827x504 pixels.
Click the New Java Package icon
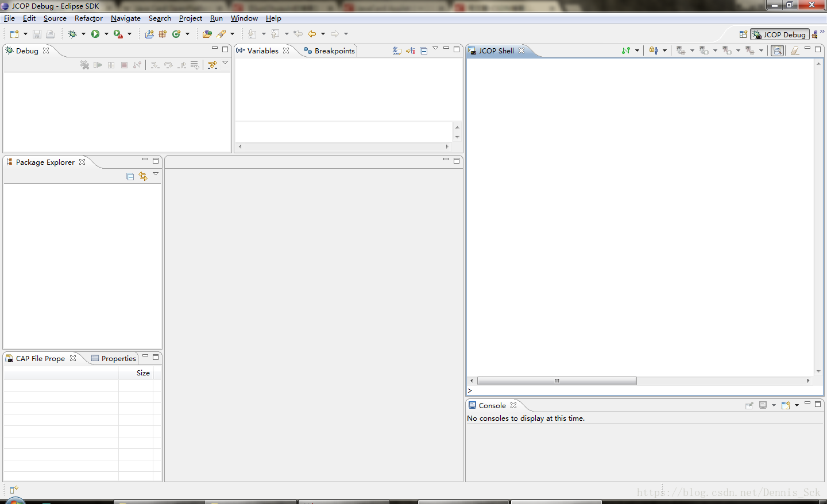point(163,34)
